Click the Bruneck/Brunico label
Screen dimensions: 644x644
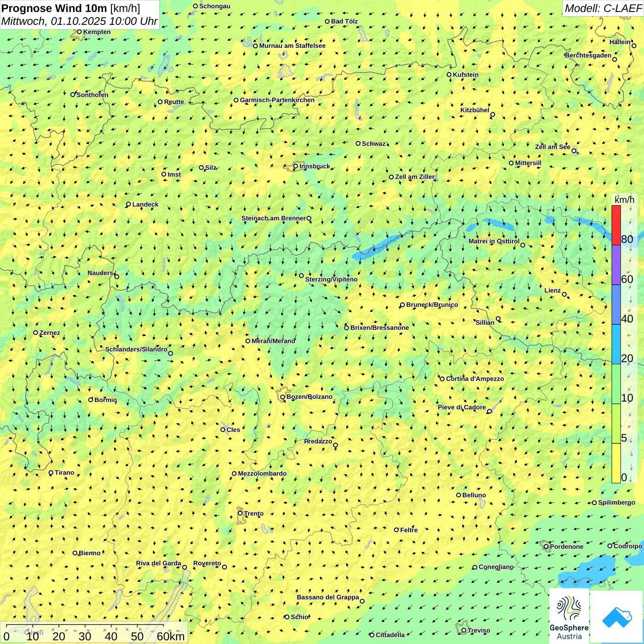(x=432, y=305)
